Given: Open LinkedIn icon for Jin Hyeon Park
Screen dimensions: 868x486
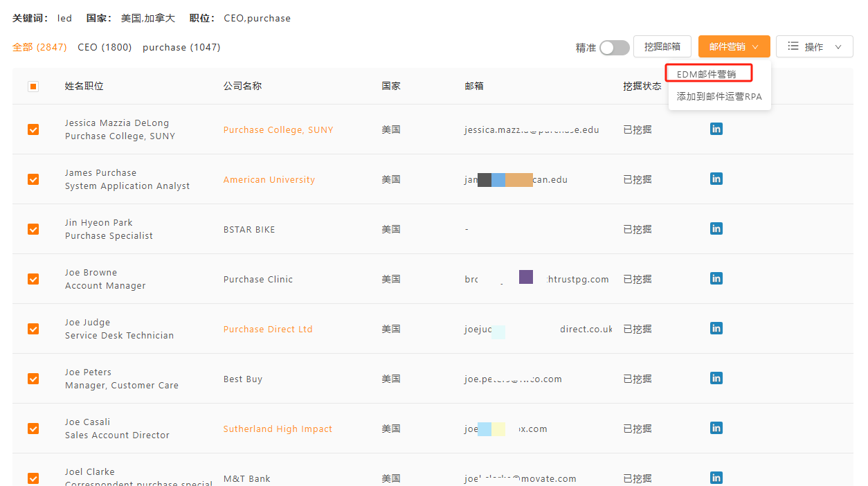Looking at the screenshot, I should (x=716, y=228).
